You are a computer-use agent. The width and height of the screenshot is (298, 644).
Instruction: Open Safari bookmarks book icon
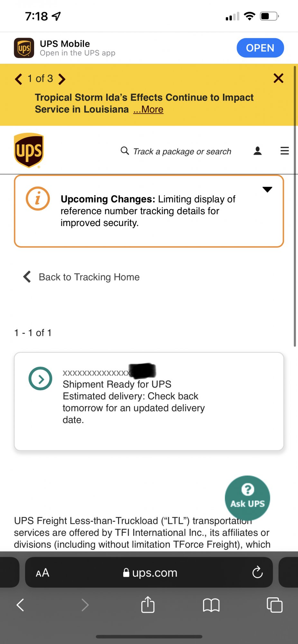(211, 605)
